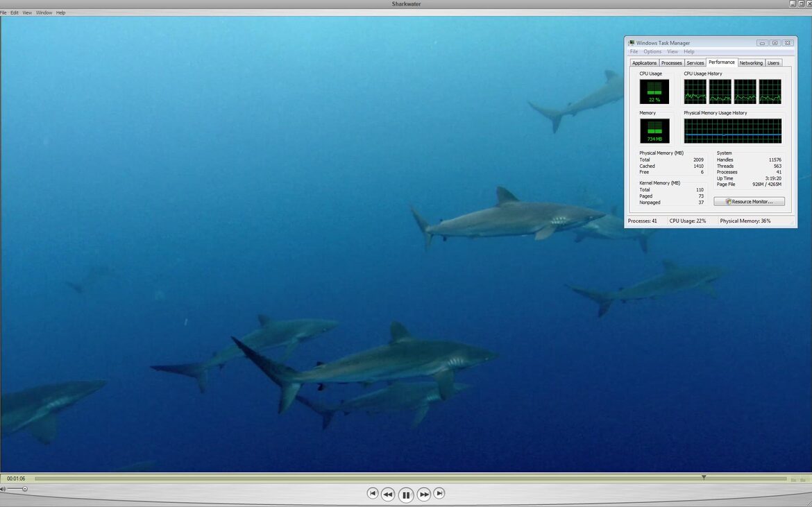
Task: Switch to the Networking tab
Action: 751,63
